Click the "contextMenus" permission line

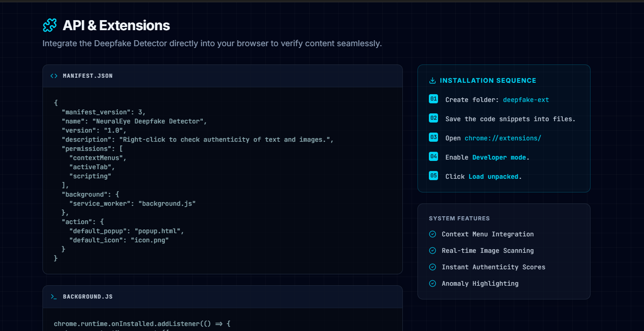[x=98, y=158]
